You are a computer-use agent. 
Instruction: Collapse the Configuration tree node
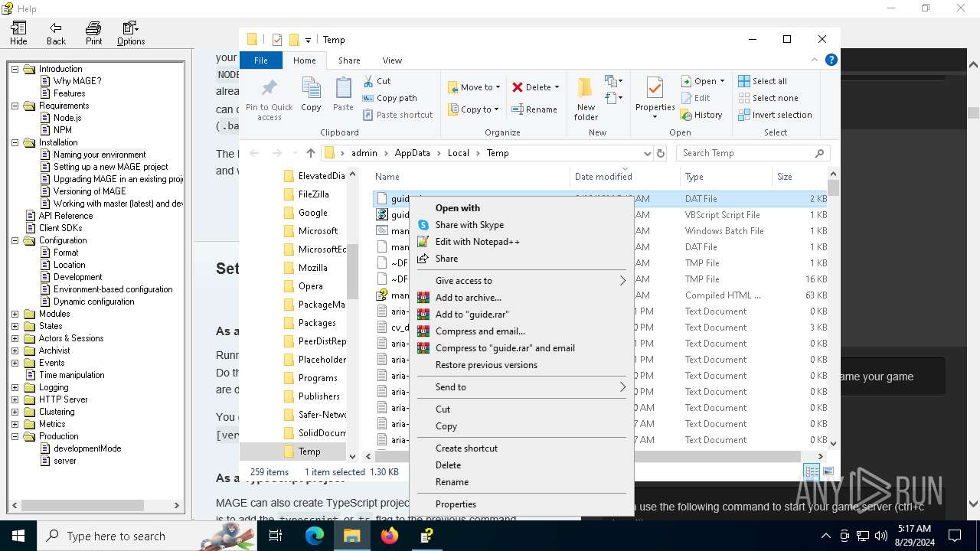pos(15,240)
